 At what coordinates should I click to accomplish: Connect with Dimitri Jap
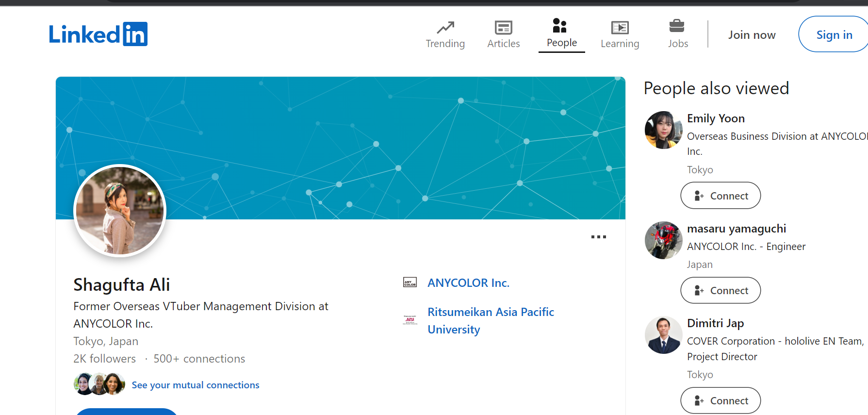click(721, 400)
